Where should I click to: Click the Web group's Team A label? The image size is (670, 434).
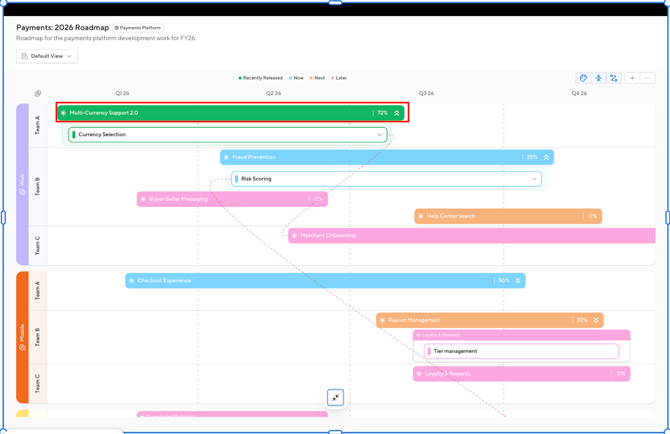click(38, 126)
